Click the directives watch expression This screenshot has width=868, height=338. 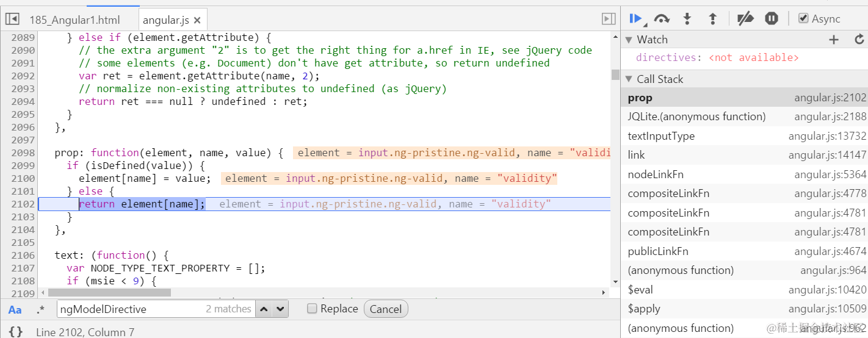(717, 58)
